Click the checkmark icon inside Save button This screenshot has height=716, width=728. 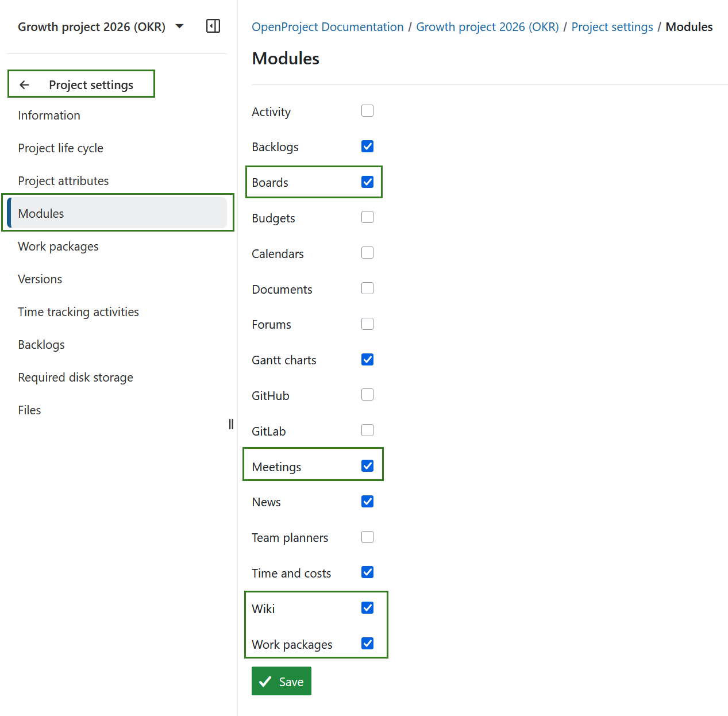pyautogui.click(x=265, y=681)
